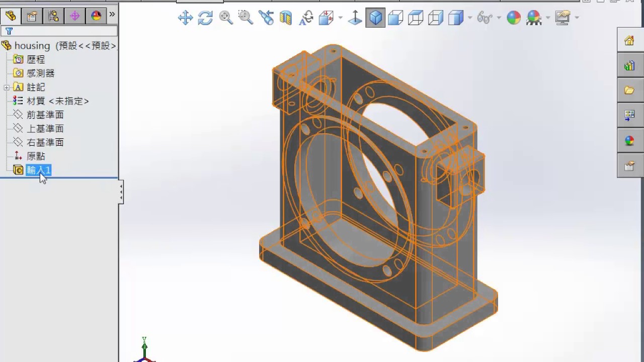This screenshot has width=644, height=362.
Task: Click the » chevron to show more manager tabs
Action: click(112, 15)
